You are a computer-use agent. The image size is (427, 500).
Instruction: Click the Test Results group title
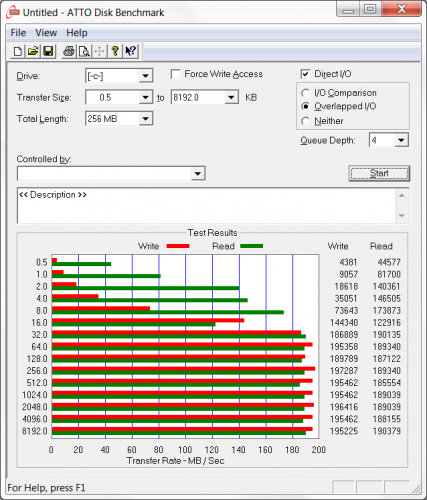click(212, 233)
